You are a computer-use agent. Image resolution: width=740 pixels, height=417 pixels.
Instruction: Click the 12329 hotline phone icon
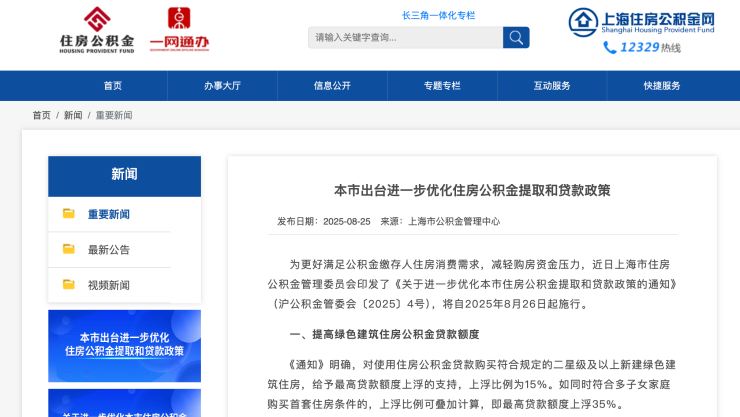point(610,48)
